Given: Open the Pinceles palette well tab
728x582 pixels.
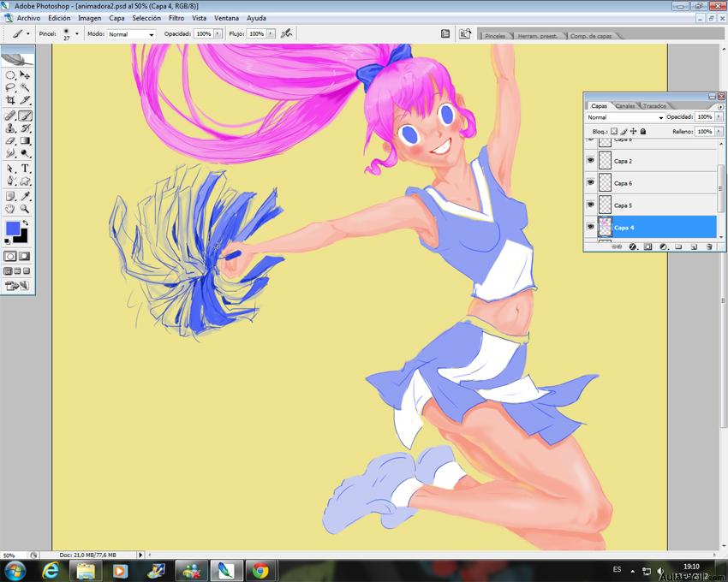Looking at the screenshot, I should pyautogui.click(x=495, y=36).
